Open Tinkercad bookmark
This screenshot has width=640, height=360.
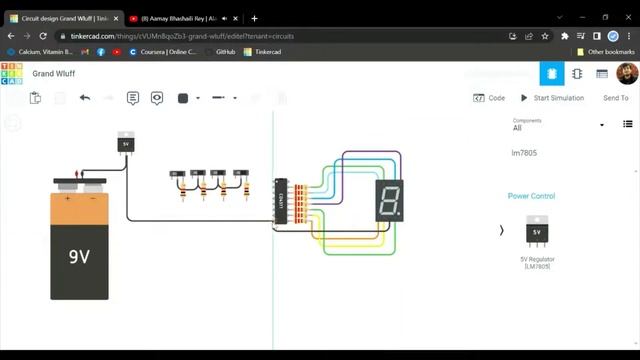(x=262, y=52)
